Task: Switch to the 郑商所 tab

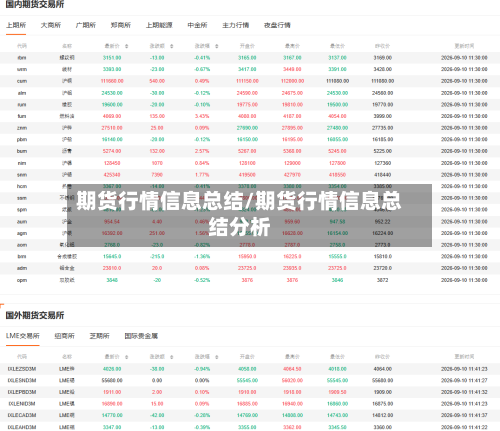Action: coord(121,25)
